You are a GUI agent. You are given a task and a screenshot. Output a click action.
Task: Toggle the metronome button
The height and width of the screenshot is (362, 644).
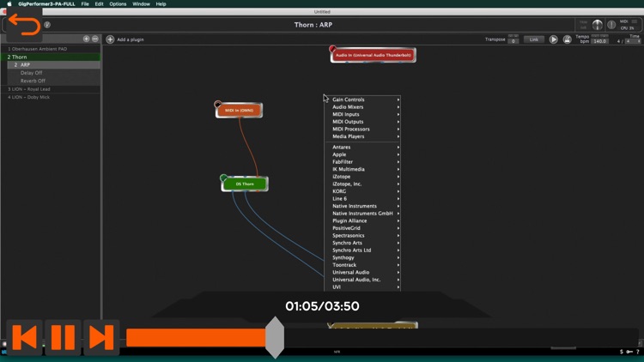(x=568, y=39)
